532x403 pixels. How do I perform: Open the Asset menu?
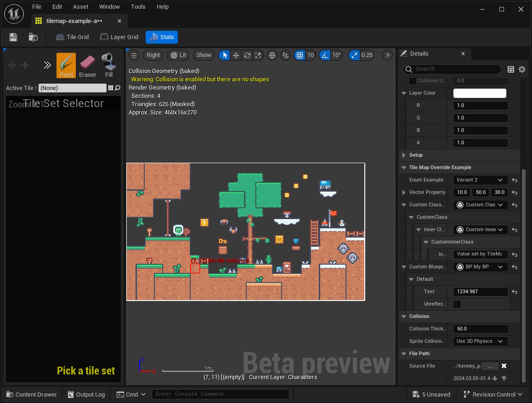tap(80, 7)
